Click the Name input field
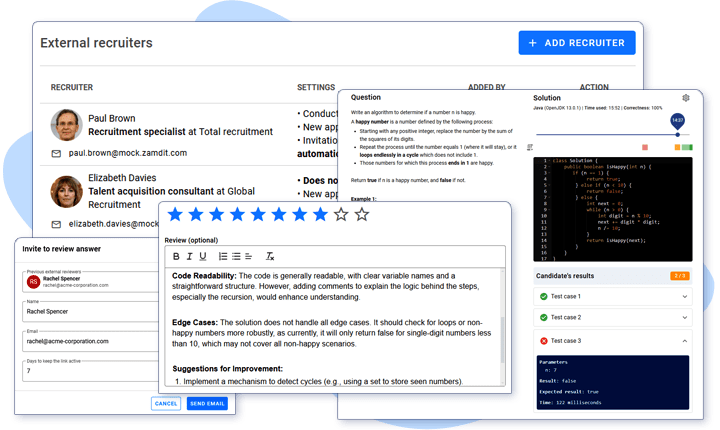Viewport: 720px width, 430px height. pyautogui.click(x=90, y=311)
